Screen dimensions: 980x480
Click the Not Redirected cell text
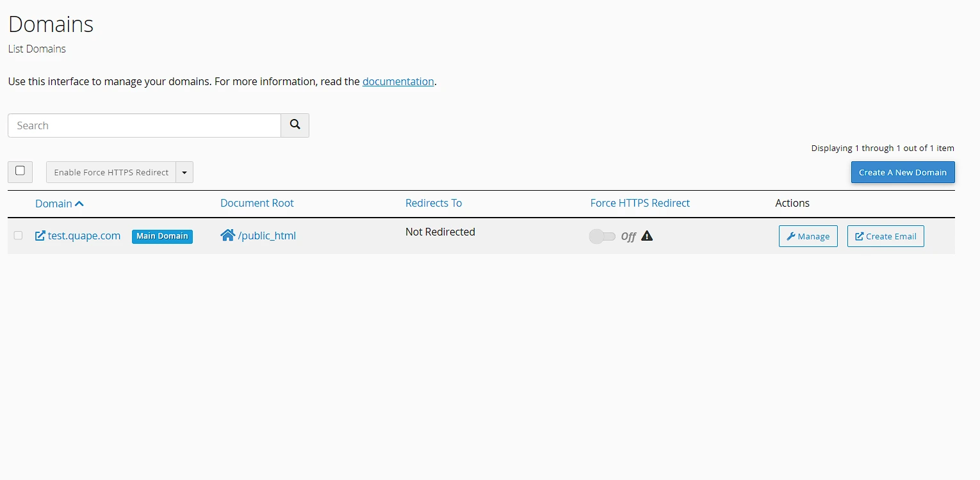point(440,232)
